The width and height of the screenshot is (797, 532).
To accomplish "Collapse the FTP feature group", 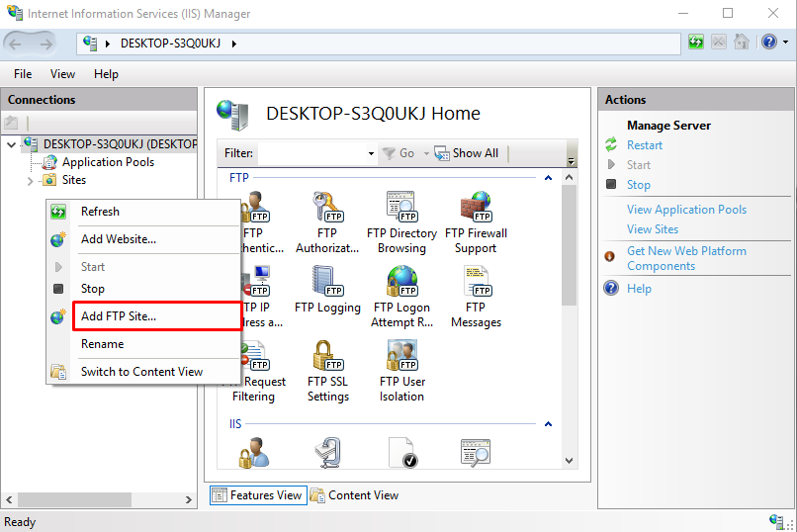I will (548, 178).
